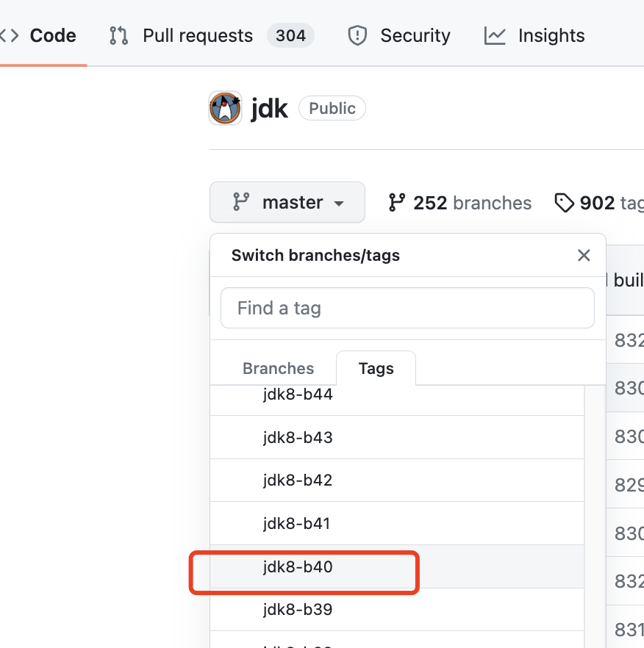This screenshot has height=648, width=644.
Task: Expand the master branch dropdown
Action: tap(287, 202)
